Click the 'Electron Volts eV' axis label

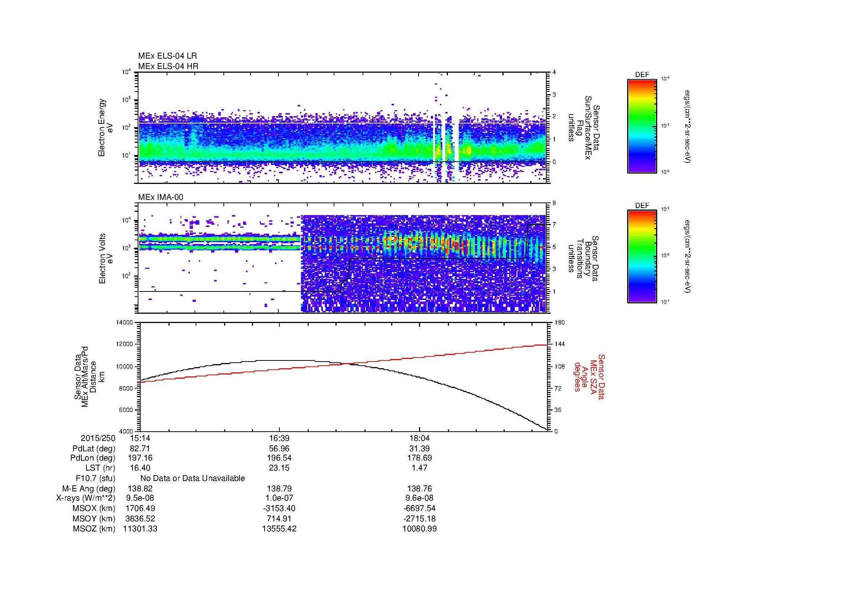click(x=105, y=258)
